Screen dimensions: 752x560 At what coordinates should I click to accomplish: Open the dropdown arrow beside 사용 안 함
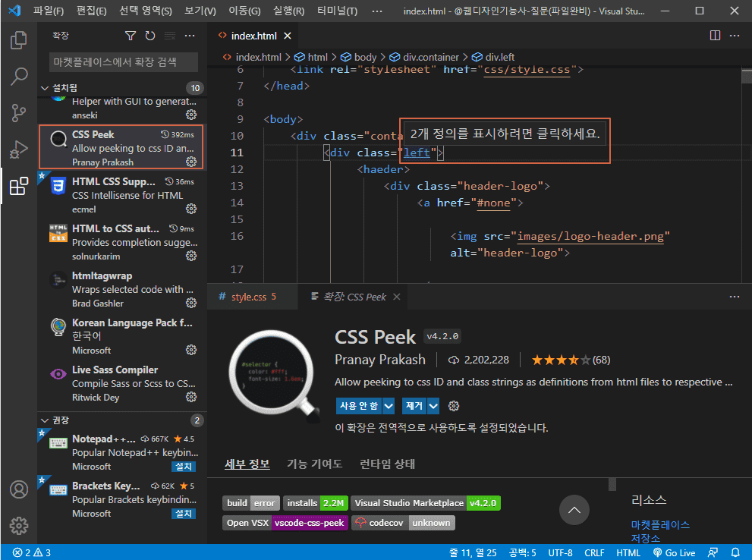[x=389, y=406]
